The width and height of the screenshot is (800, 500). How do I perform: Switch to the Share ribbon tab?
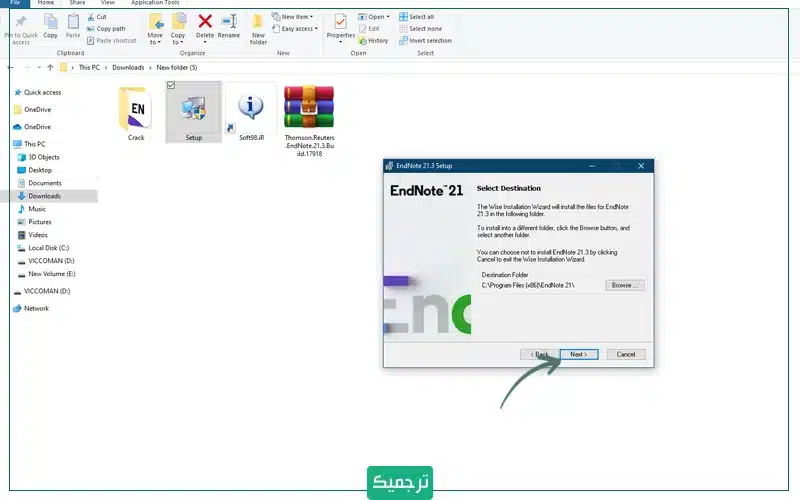77,3
